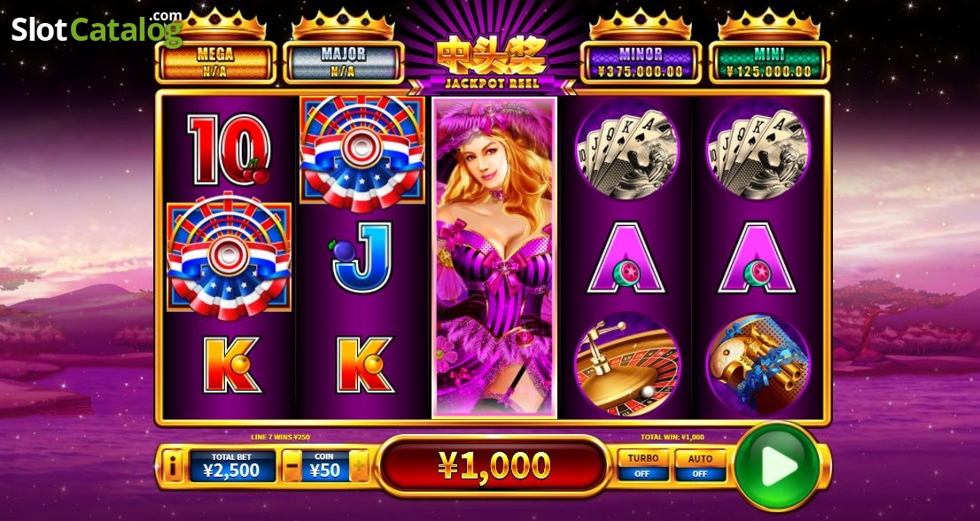This screenshot has width=980, height=521.
Task: Click the ¥1,000 win display
Action: pyautogui.click(x=494, y=465)
